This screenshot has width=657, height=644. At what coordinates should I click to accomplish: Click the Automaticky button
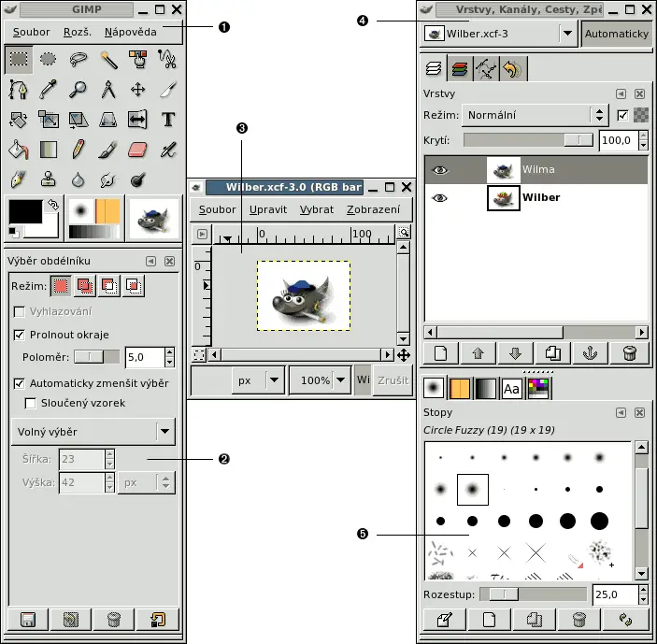coord(617,34)
